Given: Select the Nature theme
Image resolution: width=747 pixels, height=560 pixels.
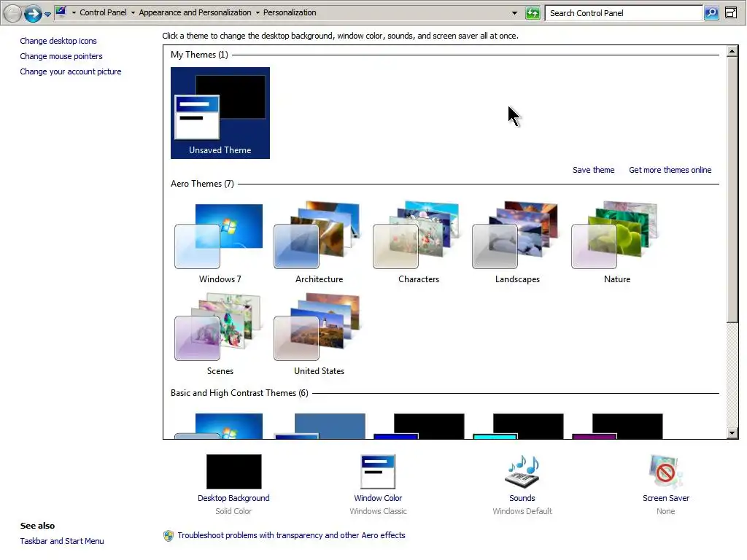Looking at the screenshot, I should pyautogui.click(x=616, y=243).
